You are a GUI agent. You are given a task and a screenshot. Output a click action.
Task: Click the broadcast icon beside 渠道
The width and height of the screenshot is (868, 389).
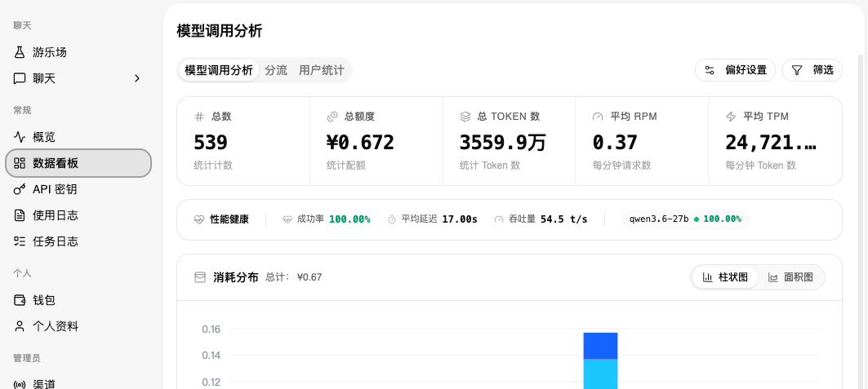[x=20, y=385]
